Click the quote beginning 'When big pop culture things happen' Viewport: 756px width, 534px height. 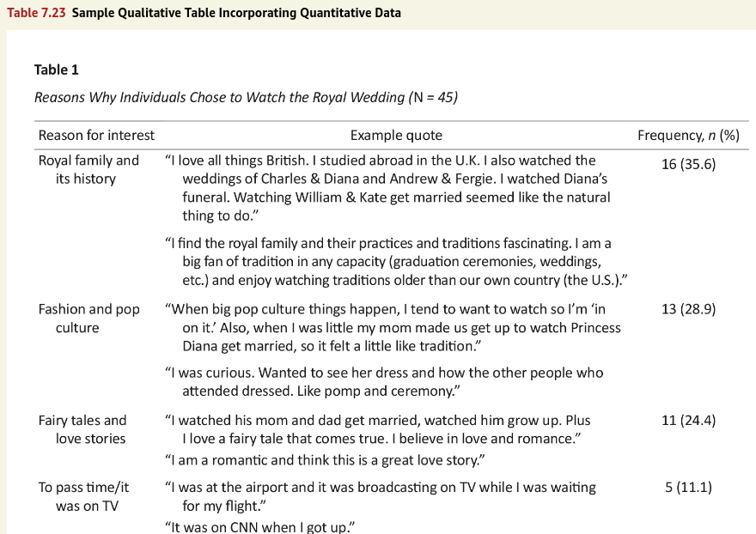click(393, 327)
